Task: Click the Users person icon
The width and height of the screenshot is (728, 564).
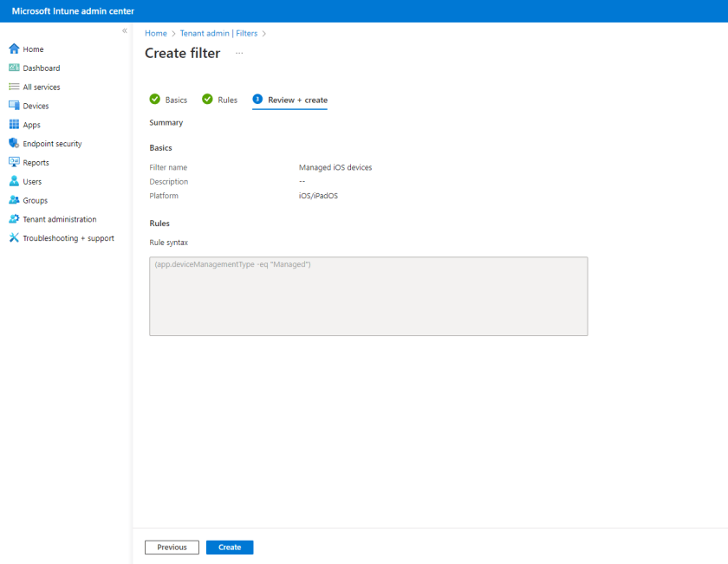Action: pos(14,181)
